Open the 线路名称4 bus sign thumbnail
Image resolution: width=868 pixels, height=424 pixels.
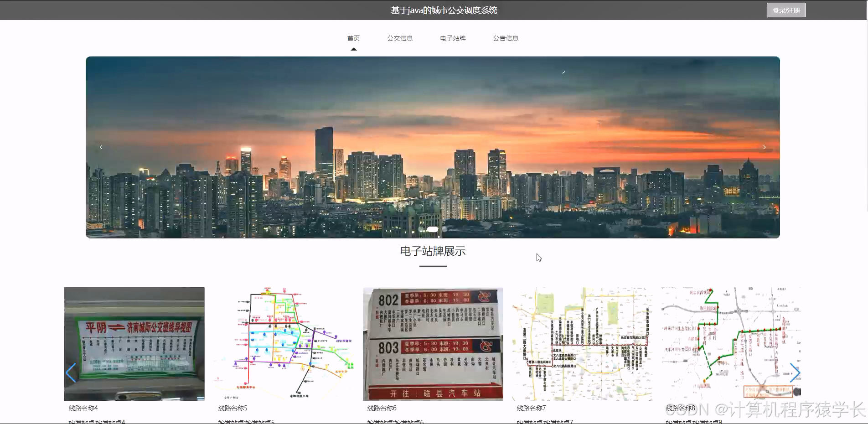tap(134, 344)
